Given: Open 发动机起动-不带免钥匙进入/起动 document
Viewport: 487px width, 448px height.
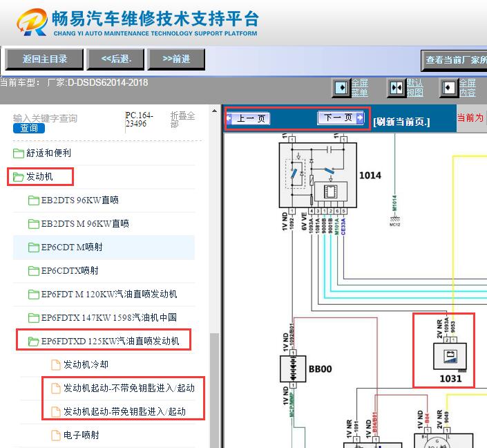Looking at the screenshot, I should click(129, 388).
